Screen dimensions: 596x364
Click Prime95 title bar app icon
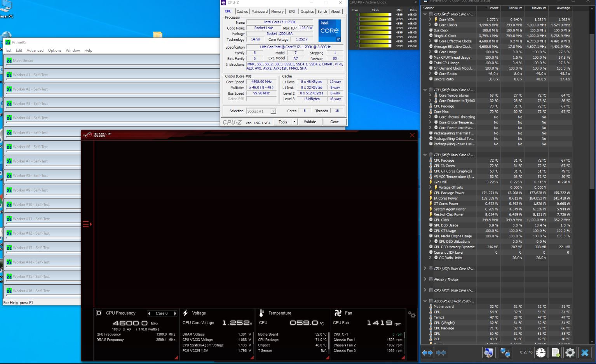pyautogui.click(x=8, y=42)
